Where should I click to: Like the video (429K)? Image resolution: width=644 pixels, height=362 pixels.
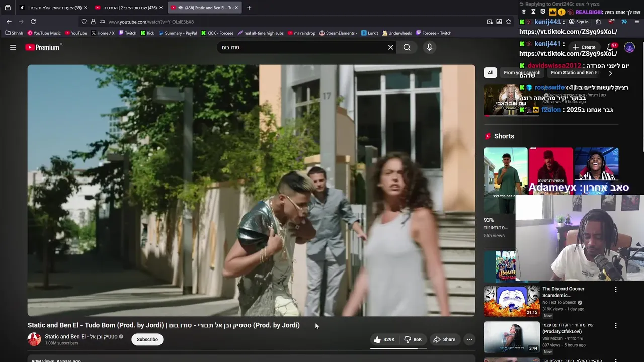tap(384, 339)
